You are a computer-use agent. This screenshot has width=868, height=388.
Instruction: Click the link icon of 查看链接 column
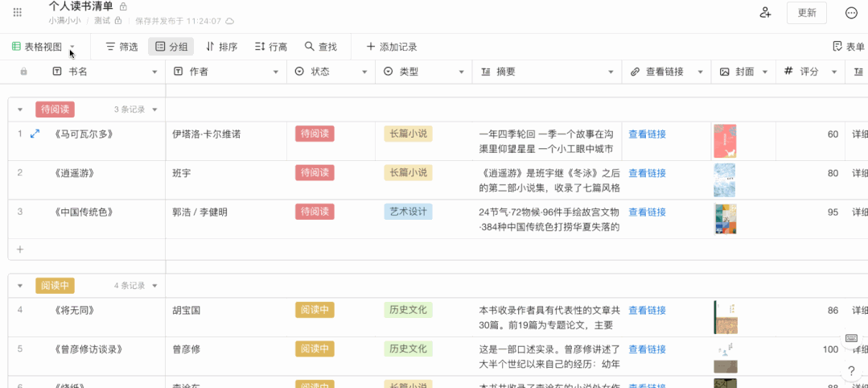coord(635,72)
